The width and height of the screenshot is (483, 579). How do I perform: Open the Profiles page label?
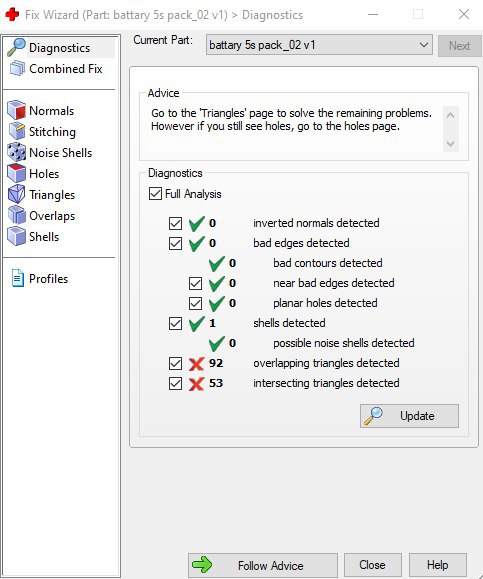click(x=48, y=279)
